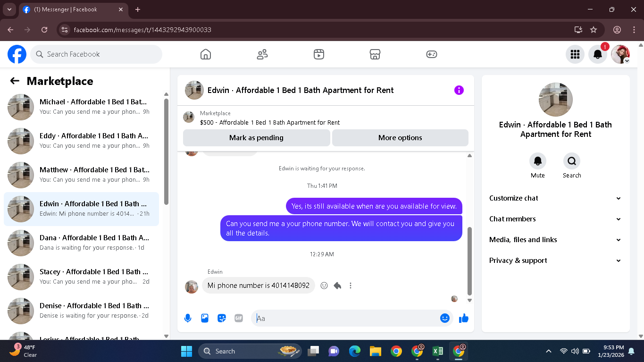Click Mark as pending button
The width and height of the screenshot is (644, 362).
point(256,138)
